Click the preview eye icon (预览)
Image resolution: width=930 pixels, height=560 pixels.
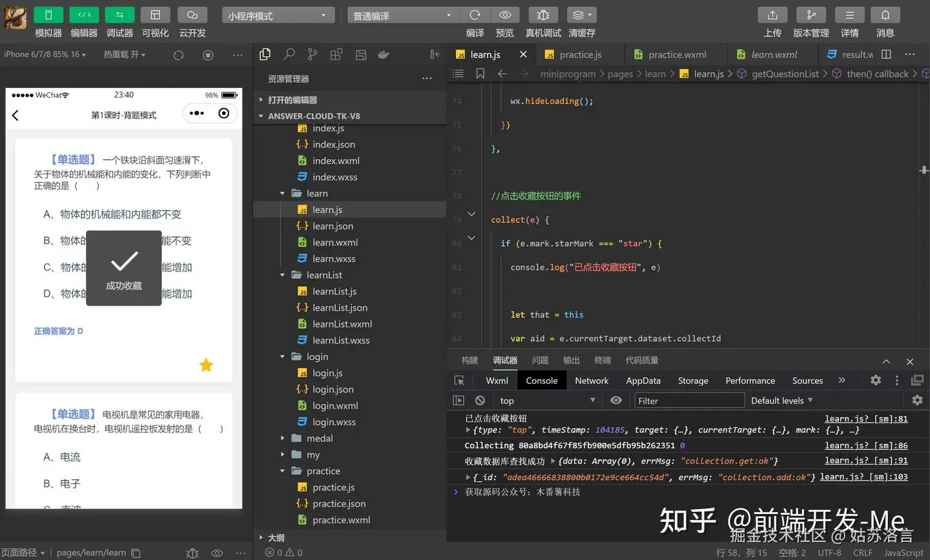pyautogui.click(x=505, y=15)
